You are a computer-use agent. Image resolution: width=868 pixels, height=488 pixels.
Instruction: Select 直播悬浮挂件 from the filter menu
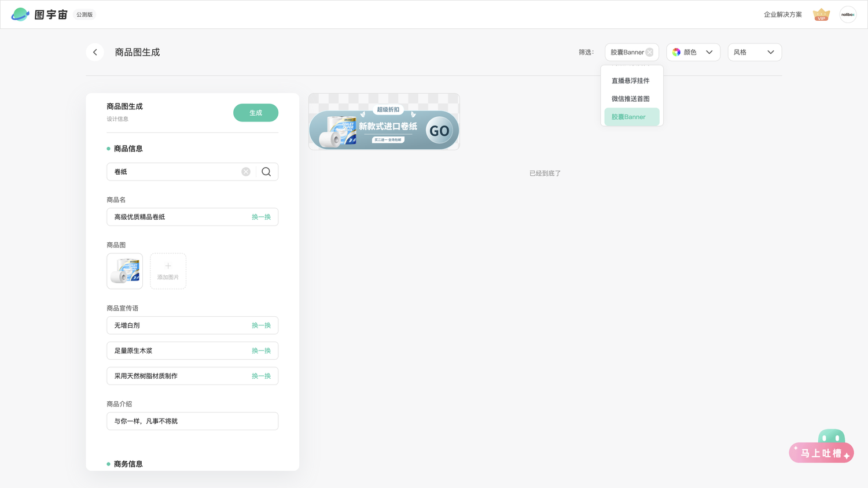(x=631, y=81)
